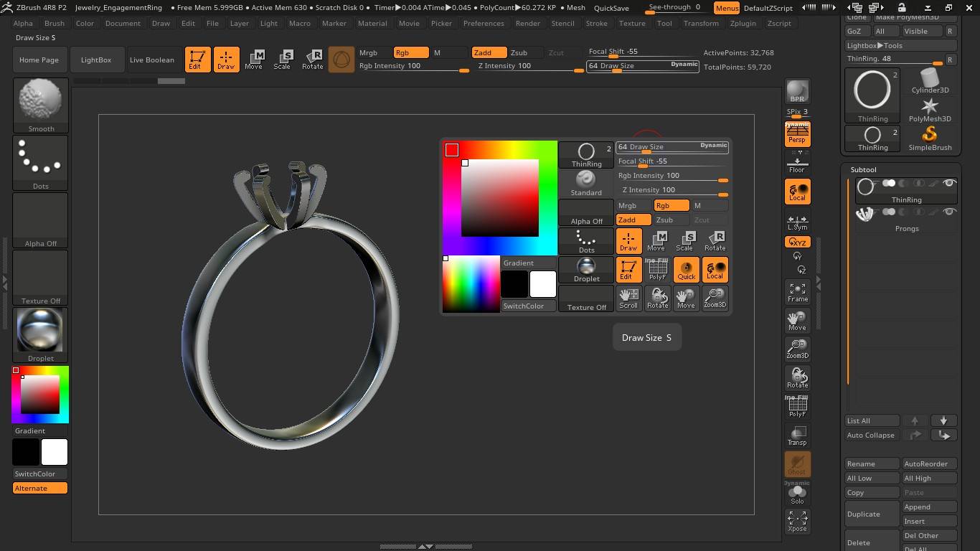Collapse the Subtool panel header
This screenshot has width=980, height=551.
pos(864,170)
